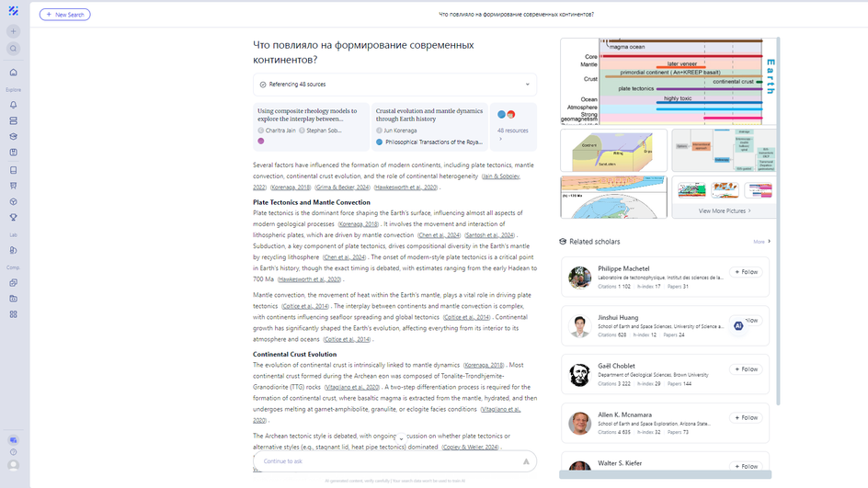Image resolution: width=868 pixels, height=488 pixels.
Task: Start a New Search
Action: pos(64,15)
